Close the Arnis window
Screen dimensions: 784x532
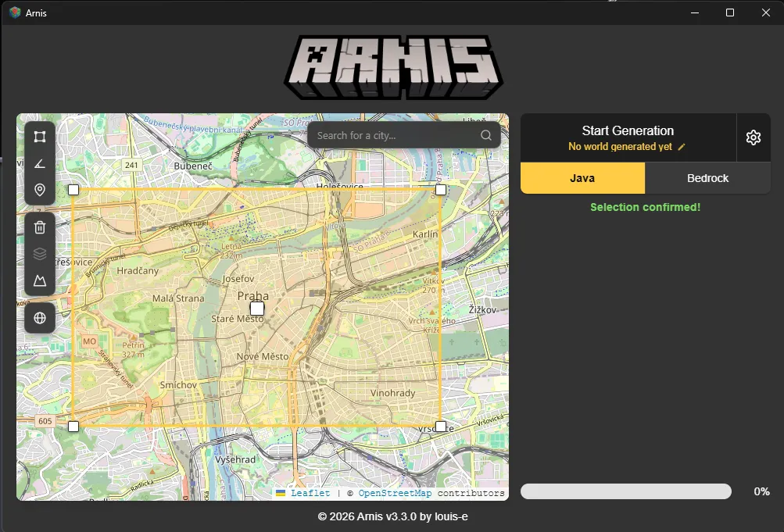coord(765,12)
